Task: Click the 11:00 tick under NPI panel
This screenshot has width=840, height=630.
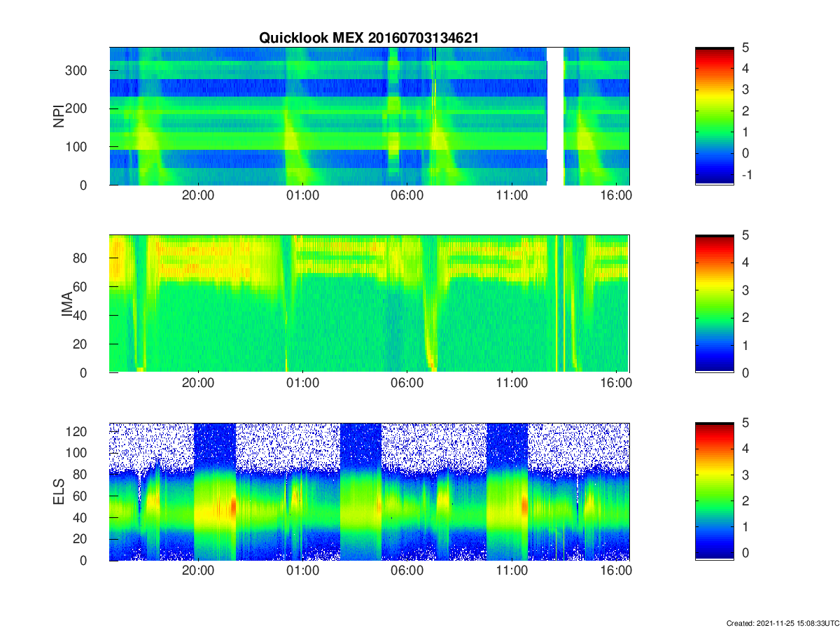Action: pyautogui.click(x=512, y=197)
